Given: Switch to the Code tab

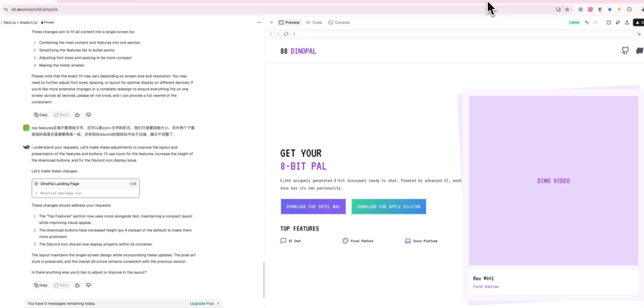Looking at the screenshot, I should coord(314,23).
